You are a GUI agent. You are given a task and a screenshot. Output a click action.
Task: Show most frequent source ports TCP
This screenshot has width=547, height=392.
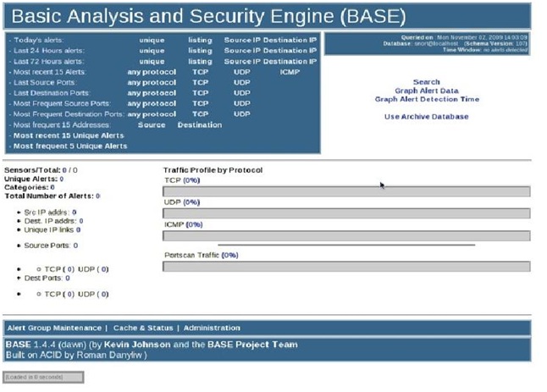point(200,103)
